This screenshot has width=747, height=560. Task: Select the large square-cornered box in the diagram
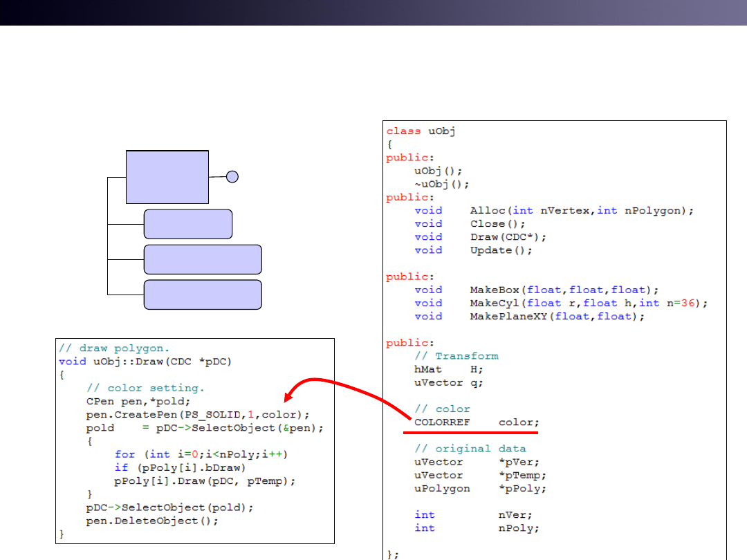point(167,177)
